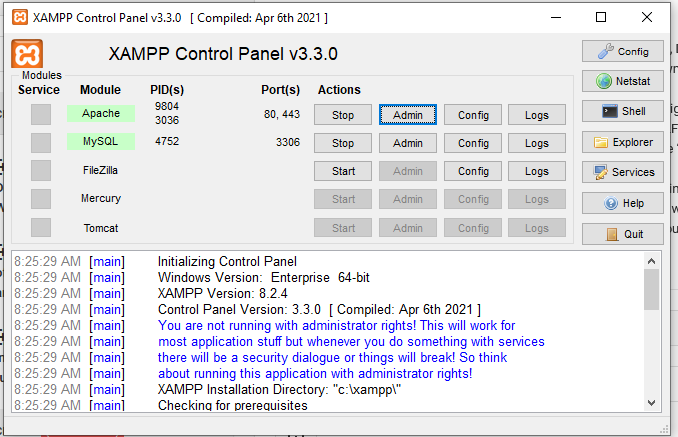Screen dimensions: 678x437
Task: View FileZilla Logs
Action: tap(537, 171)
